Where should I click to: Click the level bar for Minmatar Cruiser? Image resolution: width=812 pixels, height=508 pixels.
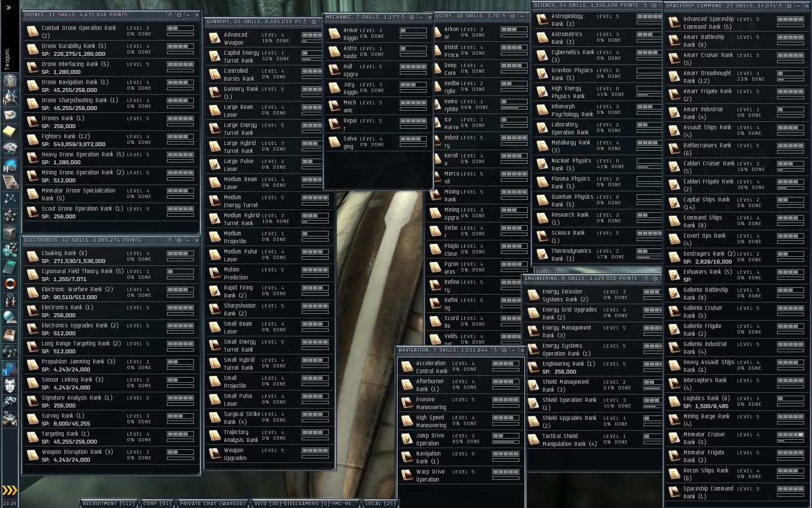pos(791,435)
